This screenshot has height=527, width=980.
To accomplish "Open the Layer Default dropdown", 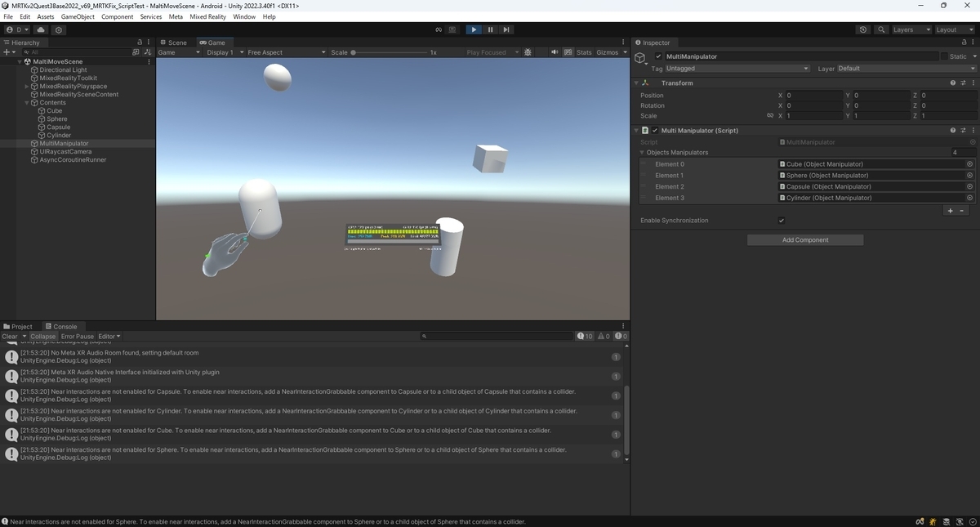I will [x=906, y=69].
